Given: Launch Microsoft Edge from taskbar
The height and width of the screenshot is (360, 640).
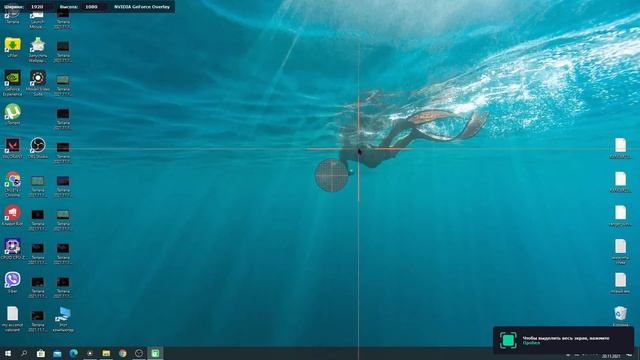Looking at the screenshot, I should tap(73, 353).
